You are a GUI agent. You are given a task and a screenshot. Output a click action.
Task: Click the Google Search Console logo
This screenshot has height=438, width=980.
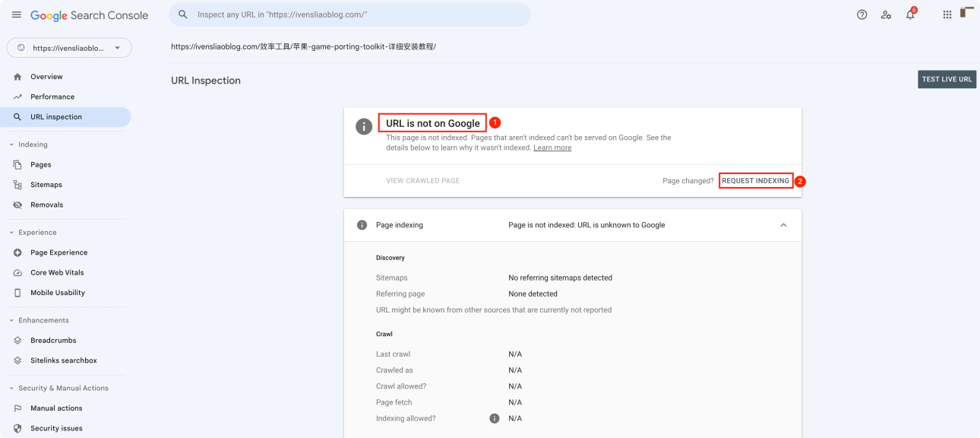(x=90, y=15)
